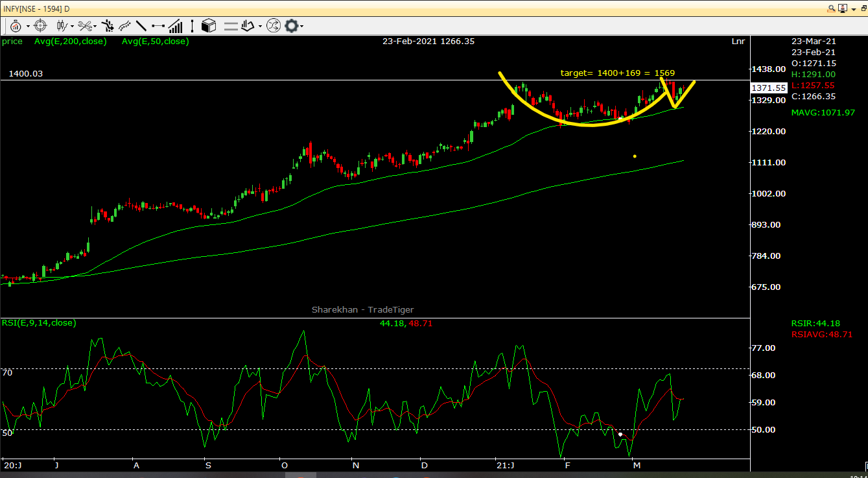Click the RSIAVG:48.71 value
This screenshot has height=478, width=868.
click(822, 335)
